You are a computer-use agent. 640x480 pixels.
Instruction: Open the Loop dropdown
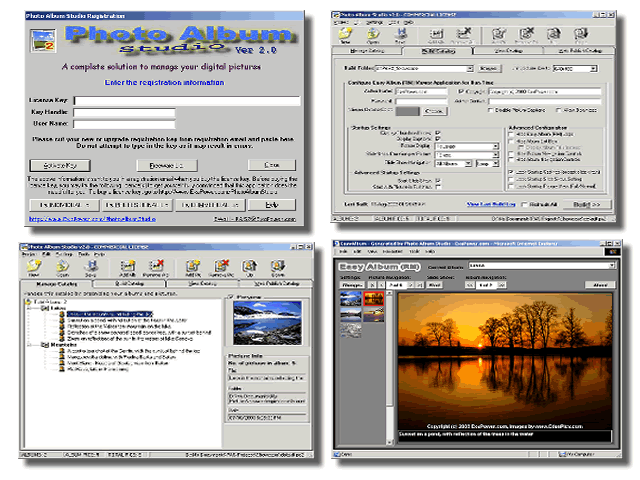pyautogui.click(x=496, y=163)
